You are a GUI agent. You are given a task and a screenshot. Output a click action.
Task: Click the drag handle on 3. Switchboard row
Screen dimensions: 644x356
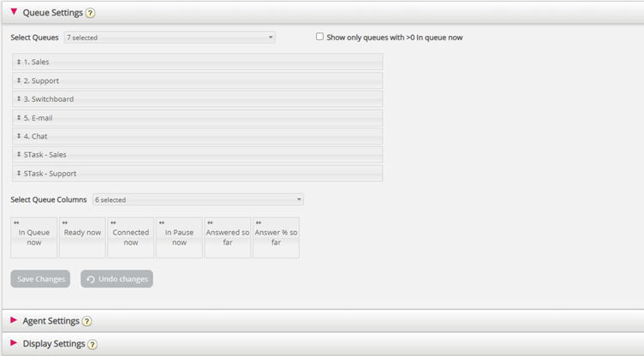coord(19,99)
